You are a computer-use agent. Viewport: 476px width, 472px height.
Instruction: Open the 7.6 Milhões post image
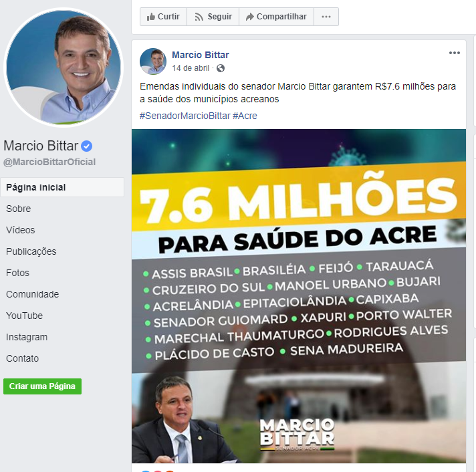coord(299,296)
